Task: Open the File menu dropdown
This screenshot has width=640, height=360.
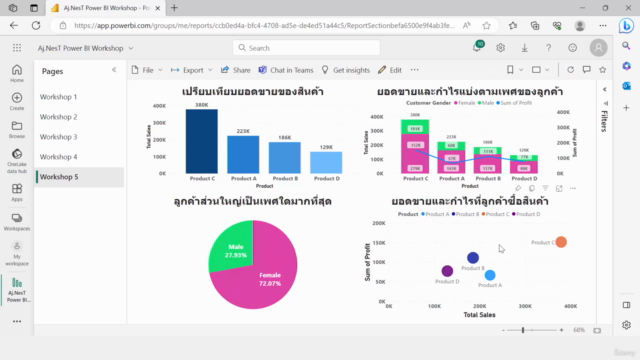Action: click(x=147, y=70)
